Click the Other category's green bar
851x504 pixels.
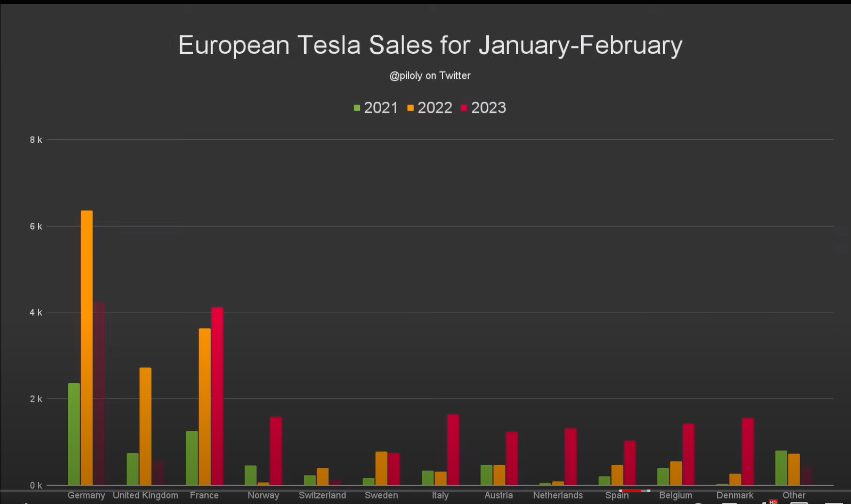point(781,468)
